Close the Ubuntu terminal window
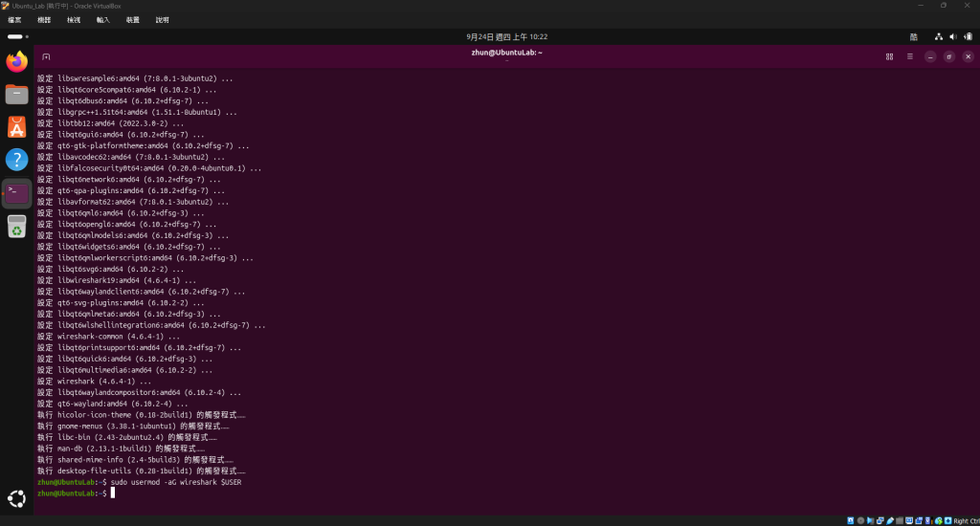The height and width of the screenshot is (526, 980). coord(969,56)
